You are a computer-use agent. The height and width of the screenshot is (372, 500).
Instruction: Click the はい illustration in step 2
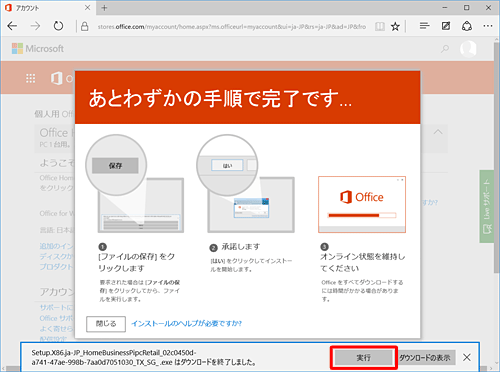(227, 165)
